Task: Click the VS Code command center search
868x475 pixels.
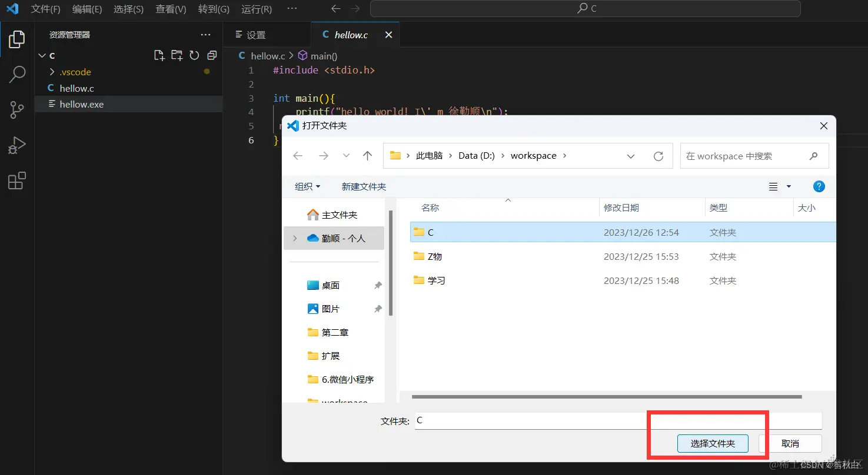Action: tap(585, 9)
